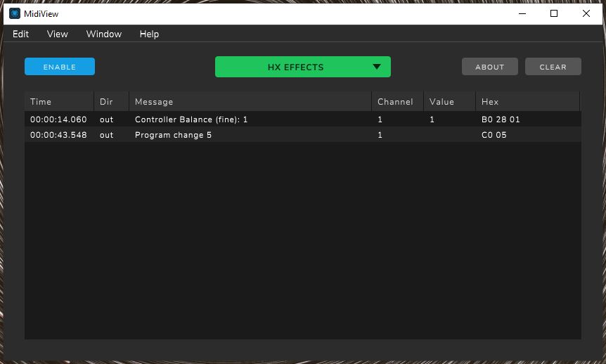Open the Edit menu
This screenshot has height=364, width=606.
(x=20, y=34)
